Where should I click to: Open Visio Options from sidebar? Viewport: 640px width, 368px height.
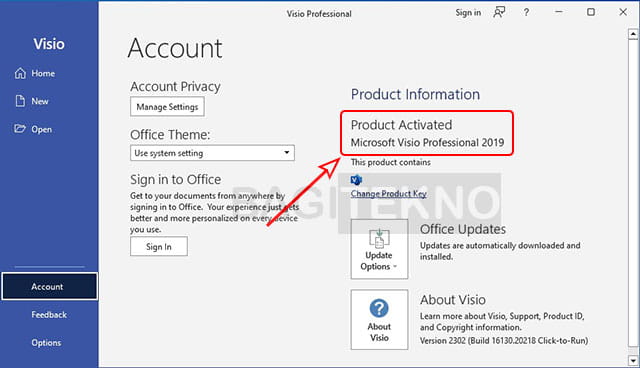pos(46,343)
